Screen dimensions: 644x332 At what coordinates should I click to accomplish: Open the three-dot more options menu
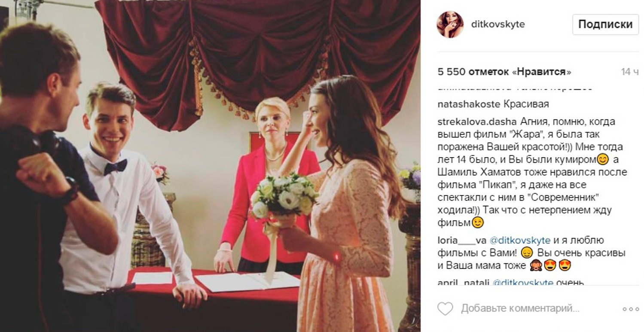(x=631, y=309)
